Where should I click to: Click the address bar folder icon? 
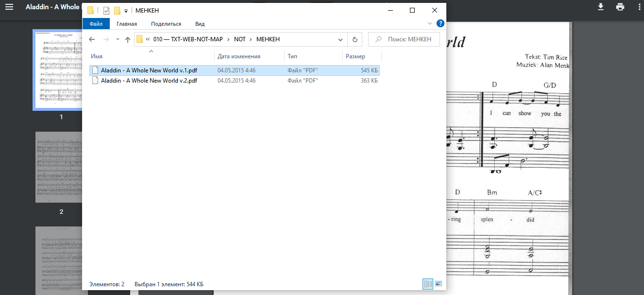pyautogui.click(x=140, y=39)
